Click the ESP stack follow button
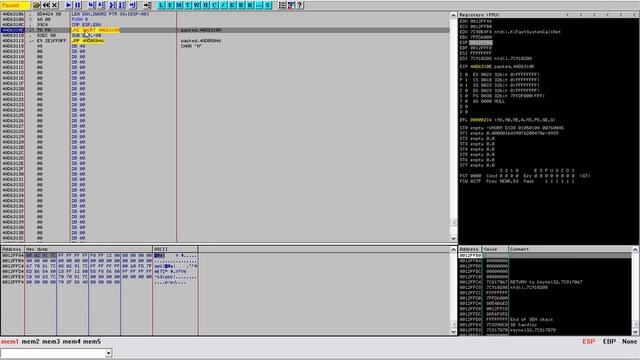This screenshot has width=640, height=360. click(589, 342)
